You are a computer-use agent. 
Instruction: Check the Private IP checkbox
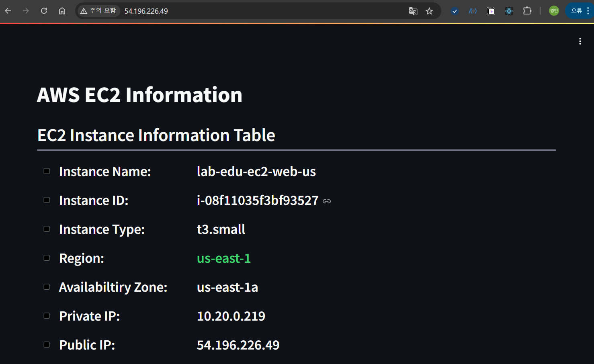click(47, 316)
